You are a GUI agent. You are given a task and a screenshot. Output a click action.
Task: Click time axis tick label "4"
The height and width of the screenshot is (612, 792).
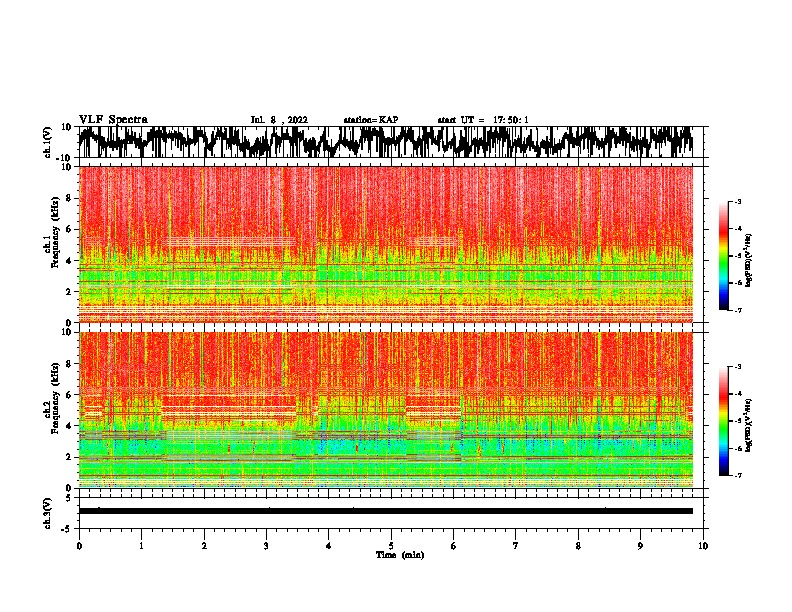coord(329,546)
